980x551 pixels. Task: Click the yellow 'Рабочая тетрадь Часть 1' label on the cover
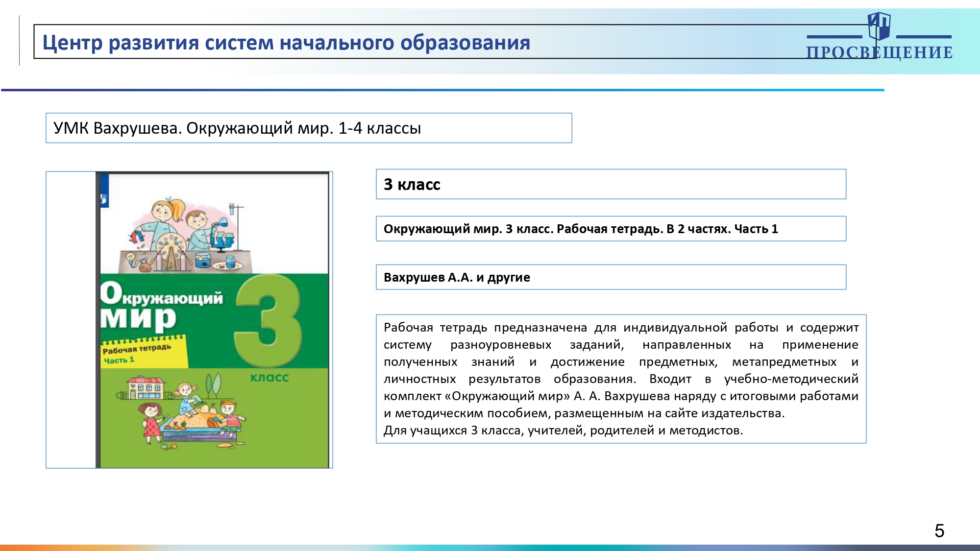[144, 352]
